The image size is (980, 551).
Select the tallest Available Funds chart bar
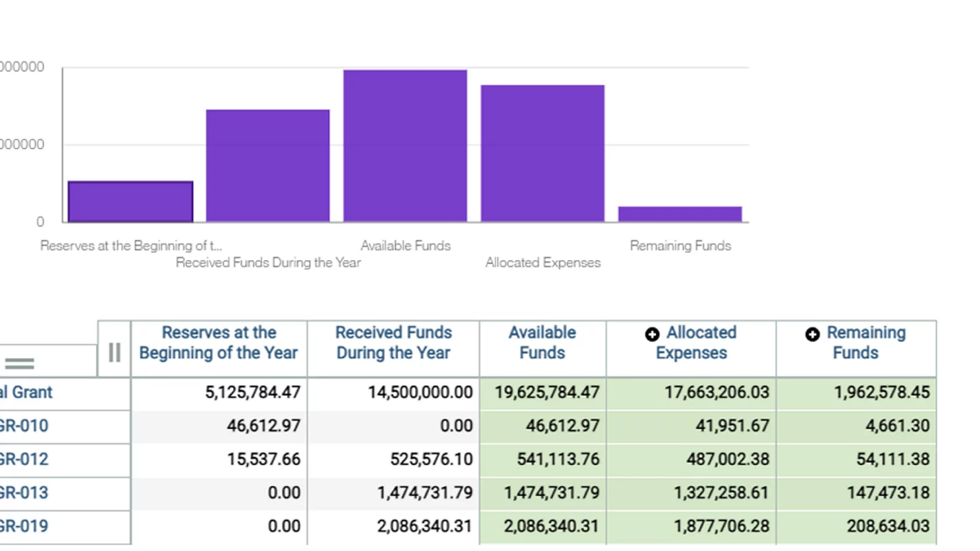click(405, 146)
